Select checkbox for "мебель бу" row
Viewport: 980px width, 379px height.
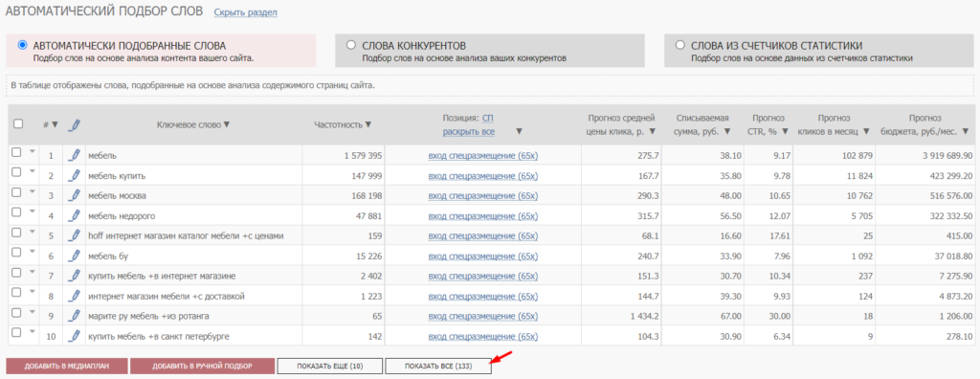coord(16,252)
